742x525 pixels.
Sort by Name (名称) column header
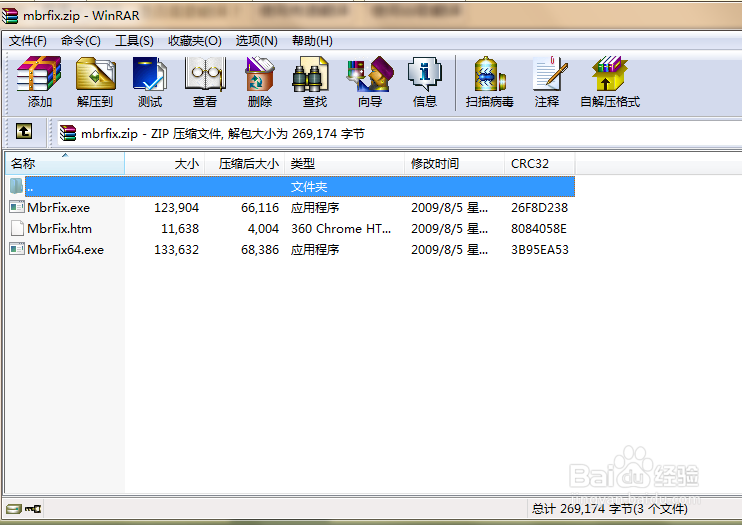[65, 164]
